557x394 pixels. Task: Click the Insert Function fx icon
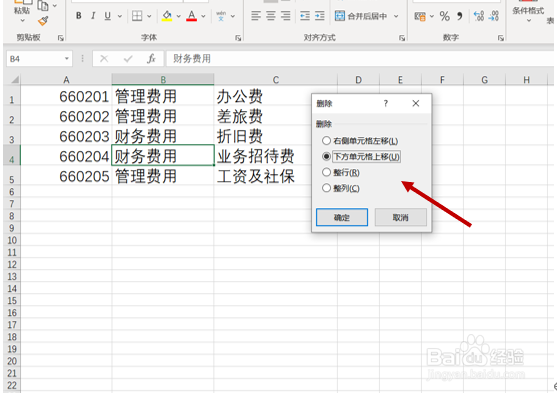151,59
